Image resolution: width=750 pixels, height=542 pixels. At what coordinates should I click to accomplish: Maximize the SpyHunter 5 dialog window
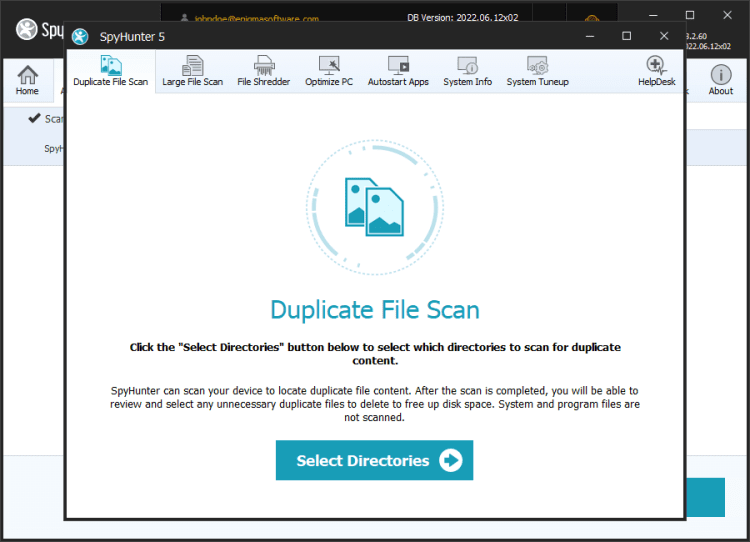pos(627,36)
